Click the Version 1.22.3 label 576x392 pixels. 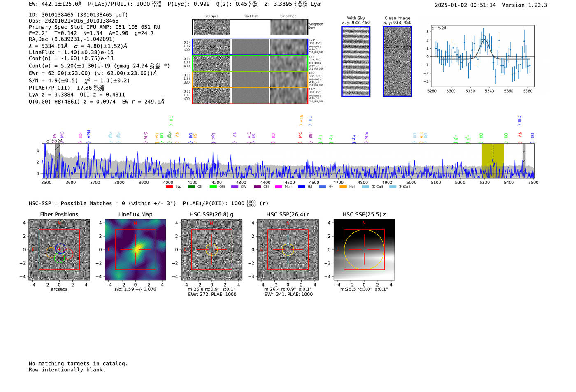[525, 5]
